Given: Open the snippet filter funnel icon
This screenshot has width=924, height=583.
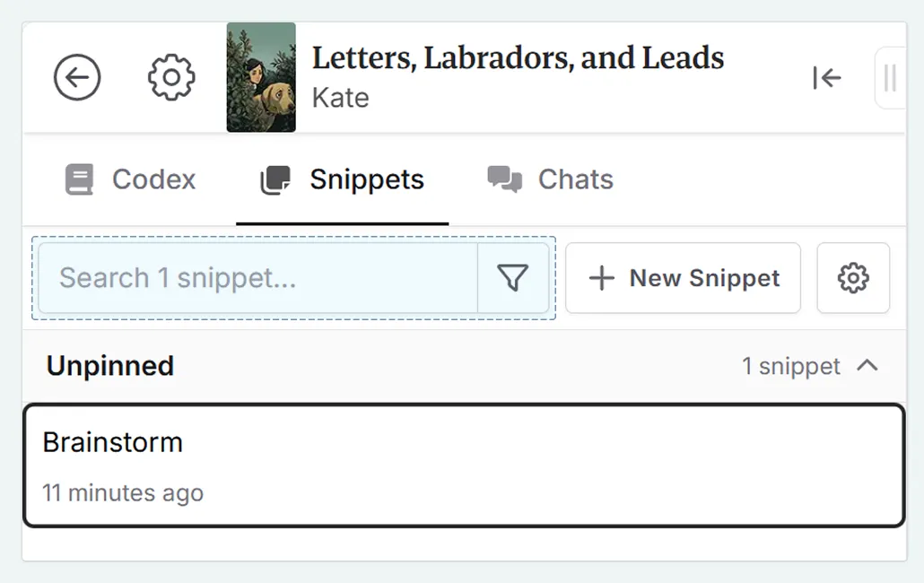Looking at the screenshot, I should (511, 278).
